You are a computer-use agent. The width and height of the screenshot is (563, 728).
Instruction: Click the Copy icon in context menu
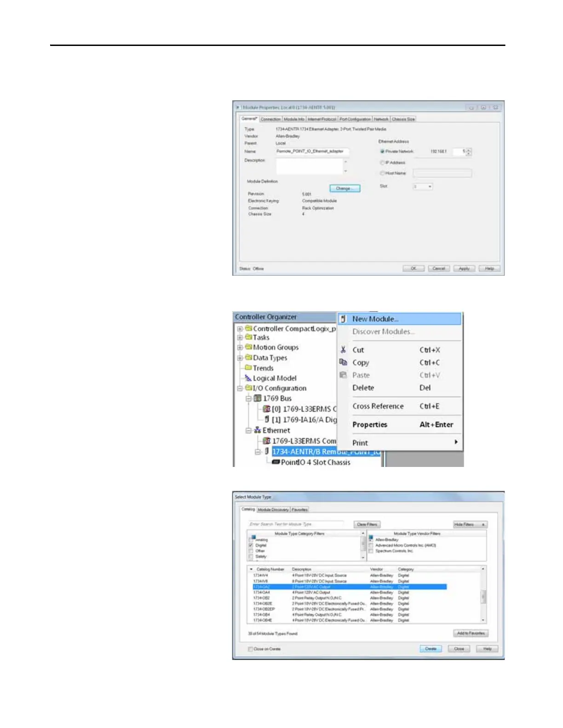point(343,362)
